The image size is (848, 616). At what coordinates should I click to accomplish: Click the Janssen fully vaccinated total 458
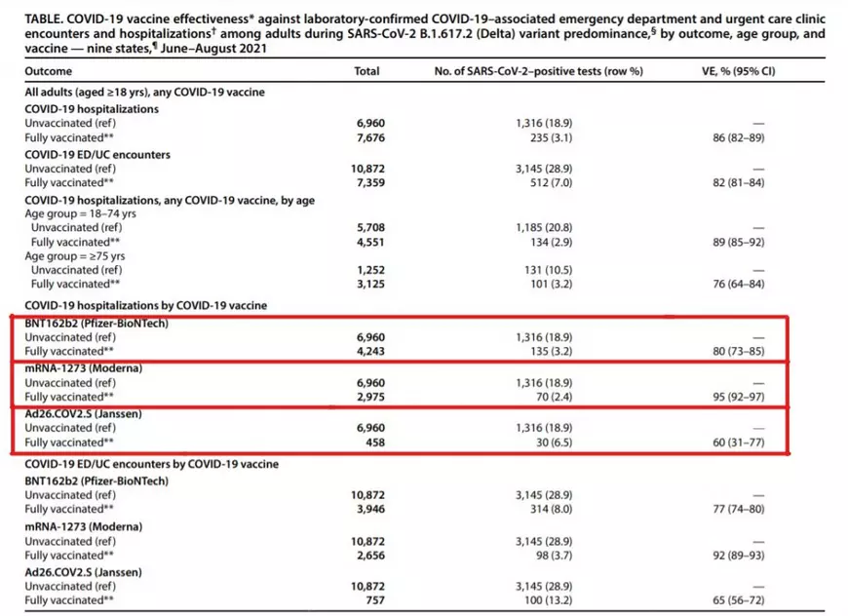374,441
